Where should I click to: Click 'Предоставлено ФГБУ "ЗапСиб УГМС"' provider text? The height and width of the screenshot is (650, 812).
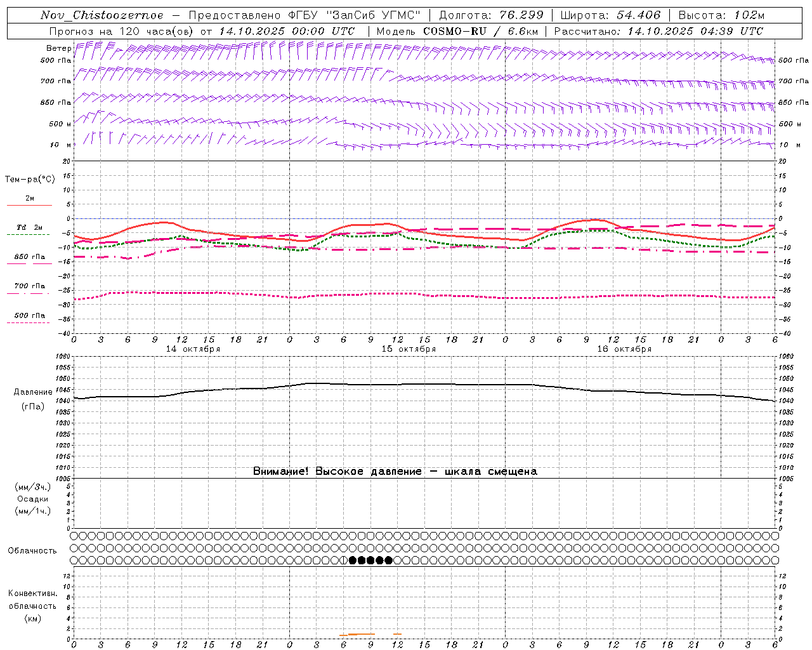tap(304, 15)
